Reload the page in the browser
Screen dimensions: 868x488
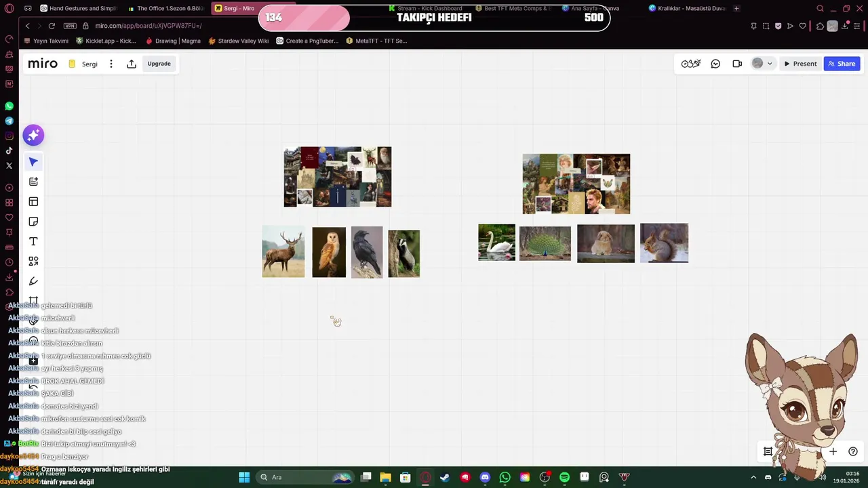click(52, 26)
